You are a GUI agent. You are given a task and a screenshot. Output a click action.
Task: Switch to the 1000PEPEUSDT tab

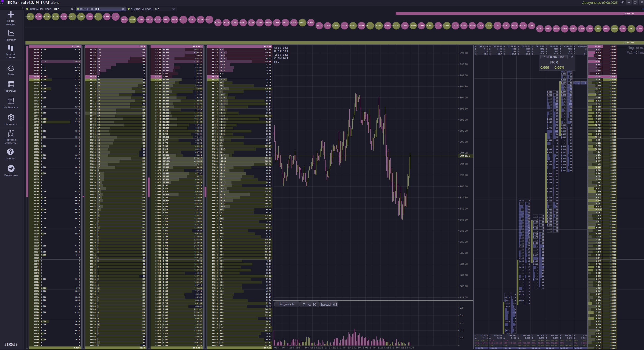[142, 9]
